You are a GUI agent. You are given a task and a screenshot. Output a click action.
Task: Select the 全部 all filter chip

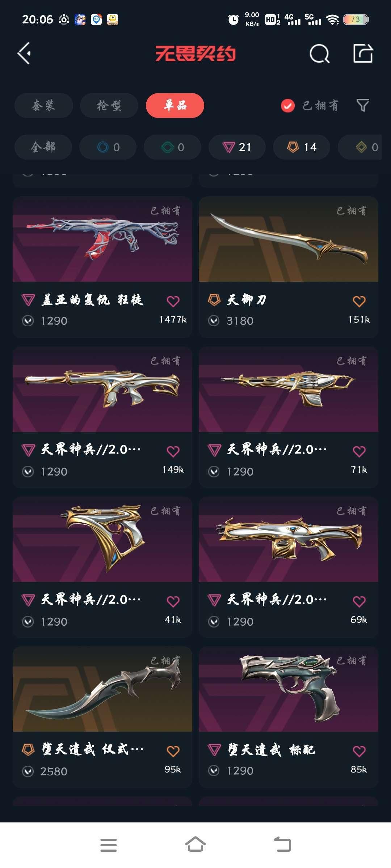click(x=43, y=147)
